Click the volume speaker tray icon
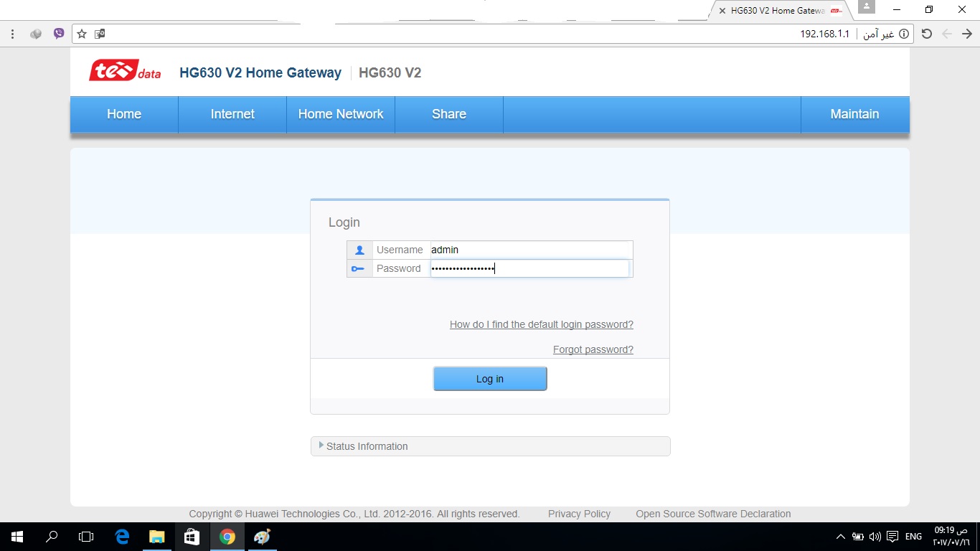Screen dimensions: 980x551 (875, 537)
